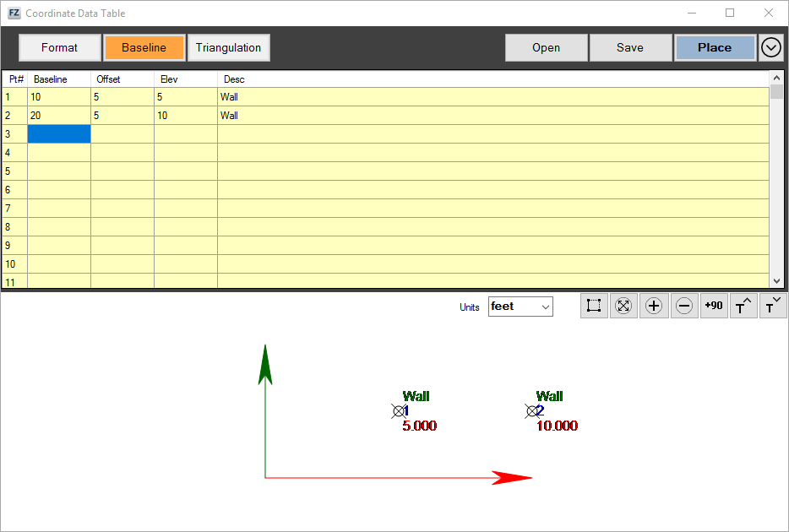The height and width of the screenshot is (532, 789).
Task: Switch to Triangulation mode
Action: coord(228,47)
